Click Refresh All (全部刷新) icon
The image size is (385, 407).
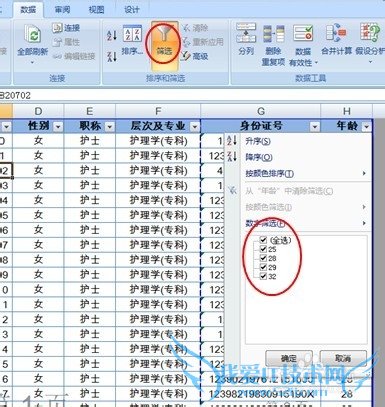pos(33,35)
